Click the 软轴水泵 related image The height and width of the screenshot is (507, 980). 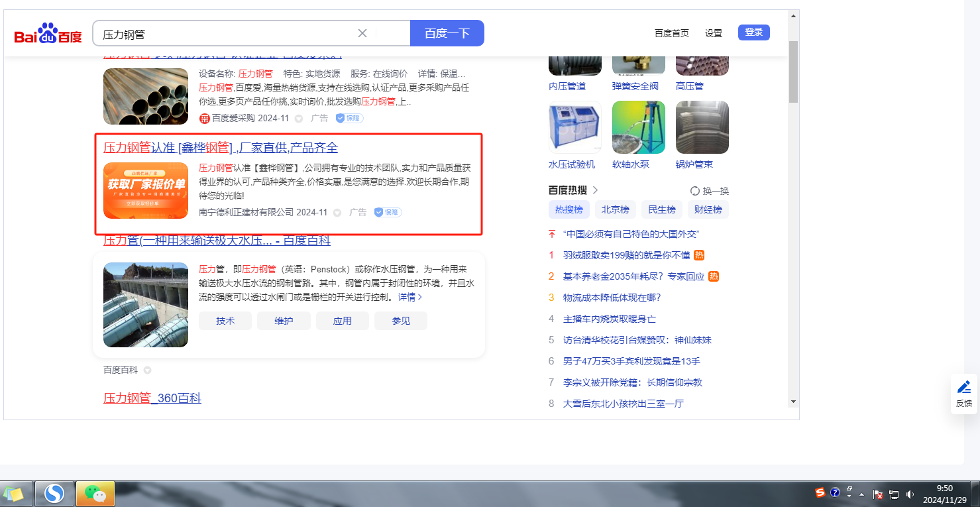(x=639, y=127)
